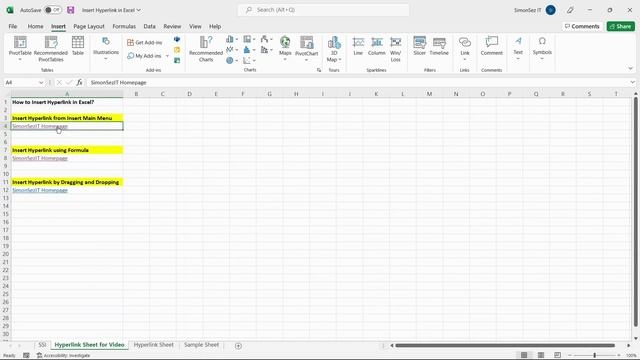
Task: Insert a new Comment from the ribbon
Action: pyautogui.click(x=491, y=46)
